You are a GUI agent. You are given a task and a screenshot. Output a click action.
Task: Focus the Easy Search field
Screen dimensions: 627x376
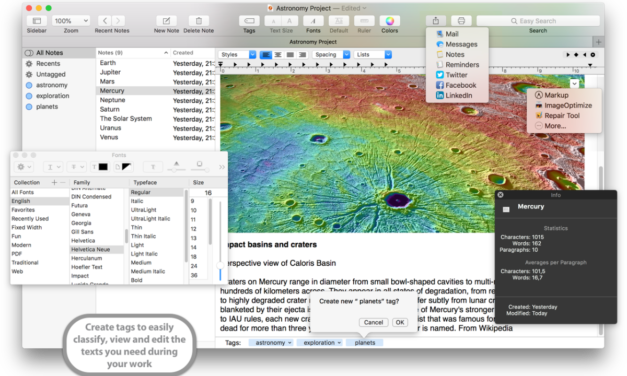(538, 21)
